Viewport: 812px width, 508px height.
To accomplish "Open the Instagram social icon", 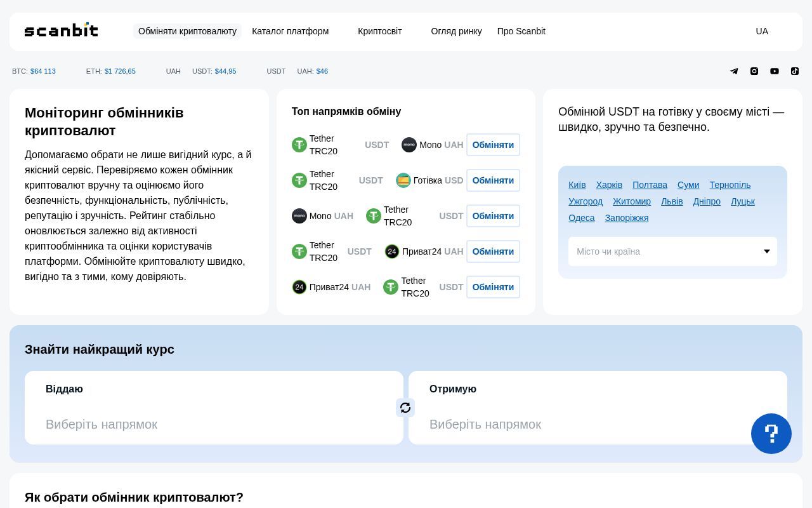I will coord(754,71).
